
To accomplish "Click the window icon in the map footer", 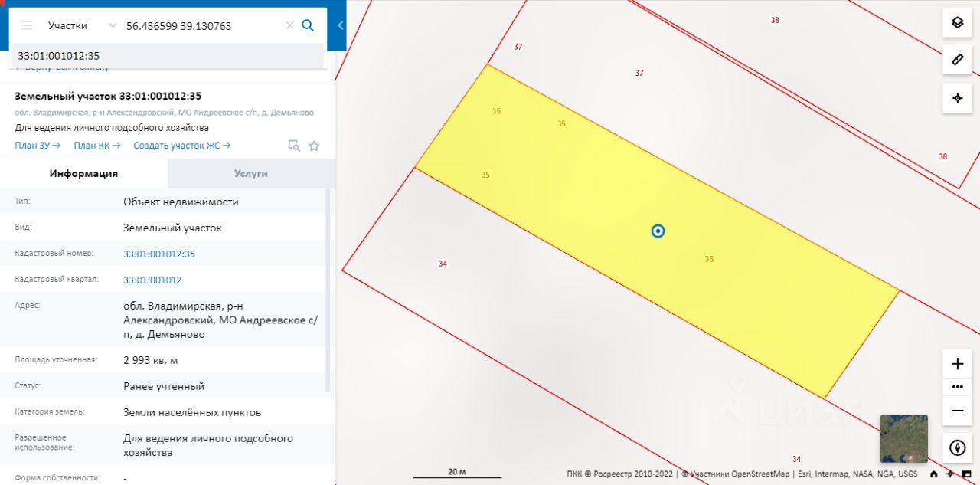I will (x=967, y=474).
